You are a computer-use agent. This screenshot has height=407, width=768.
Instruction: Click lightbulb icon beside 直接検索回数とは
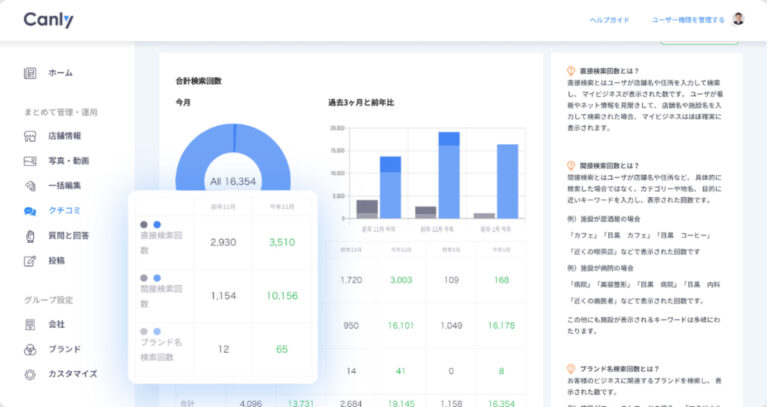(571, 71)
